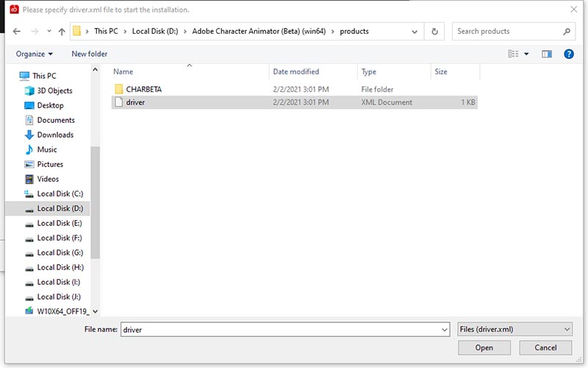Select Local Disk (H:) in the sidebar
This screenshot has height=368, width=588.
[60, 267]
